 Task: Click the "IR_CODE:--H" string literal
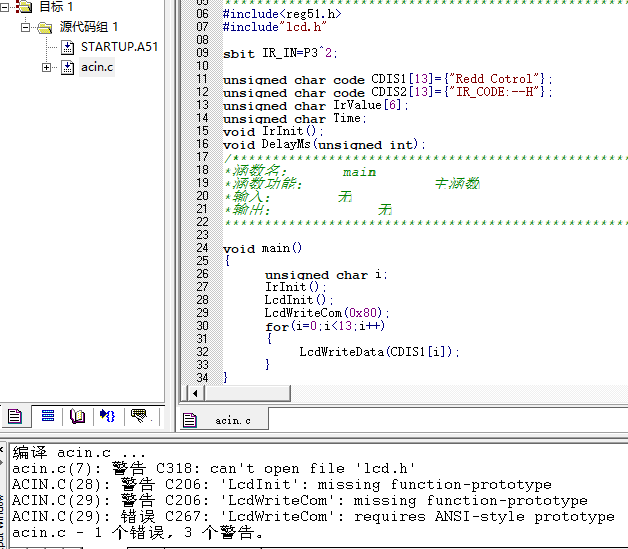[497, 92]
